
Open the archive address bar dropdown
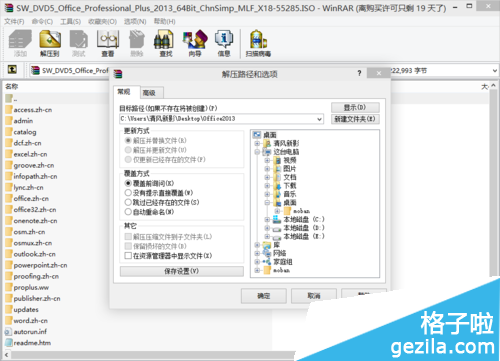[495, 71]
